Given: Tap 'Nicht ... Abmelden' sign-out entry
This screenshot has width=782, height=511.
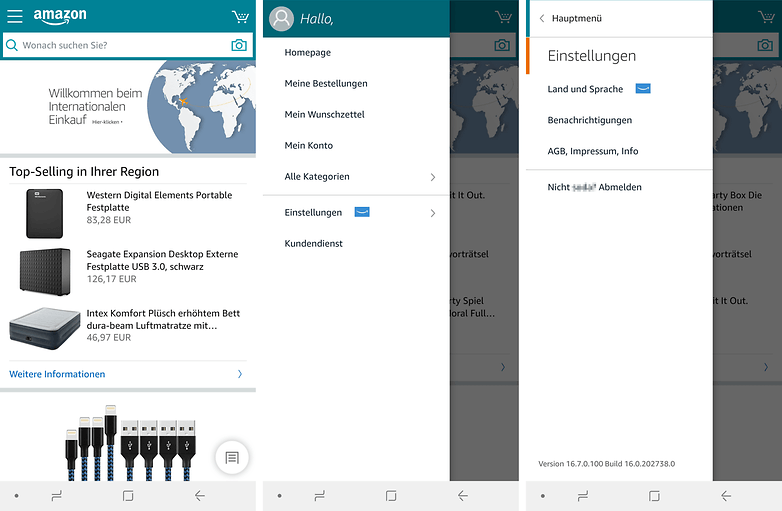Looking at the screenshot, I should pos(594,187).
